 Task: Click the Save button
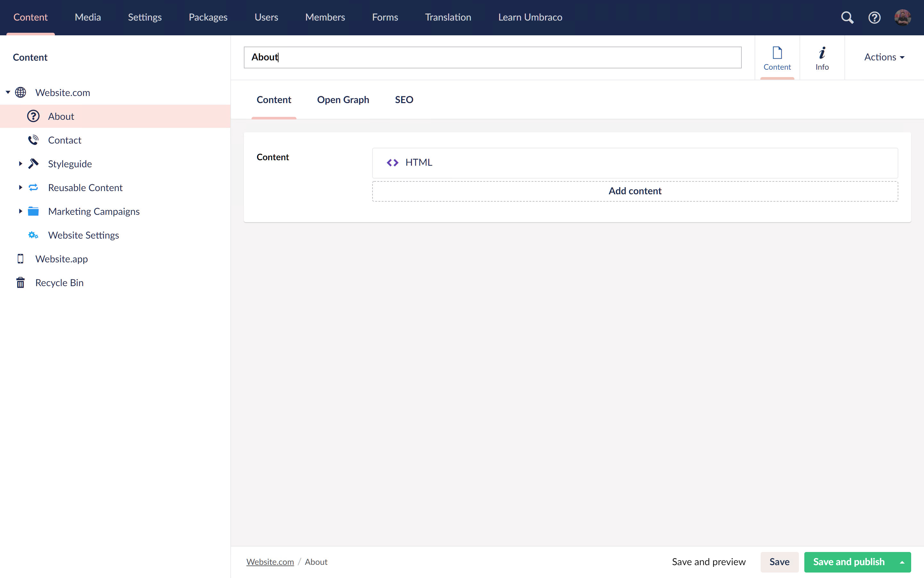pyautogui.click(x=779, y=562)
